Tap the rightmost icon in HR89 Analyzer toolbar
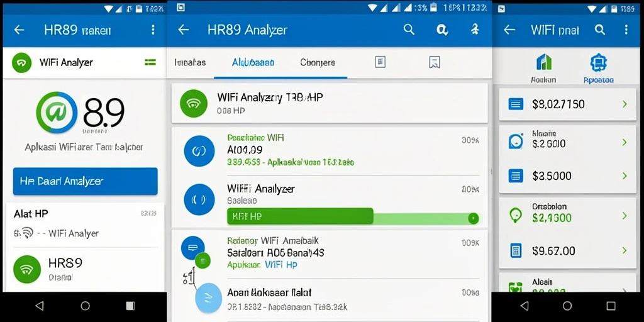Viewport: 644px width, 322px height. pyautogui.click(x=475, y=29)
